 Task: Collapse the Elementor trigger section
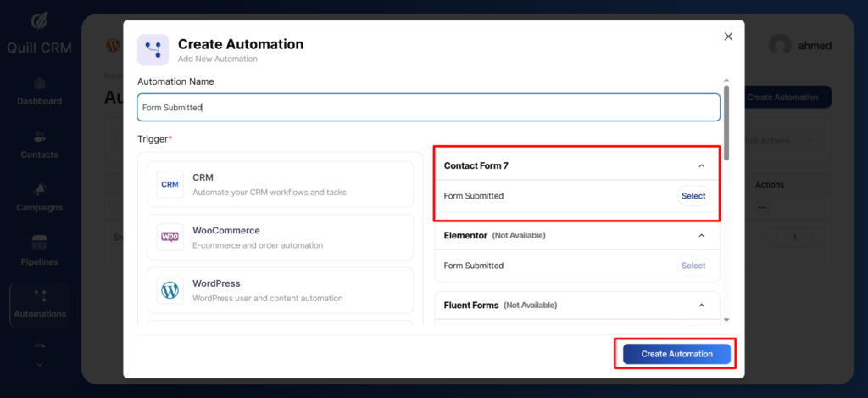701,235
